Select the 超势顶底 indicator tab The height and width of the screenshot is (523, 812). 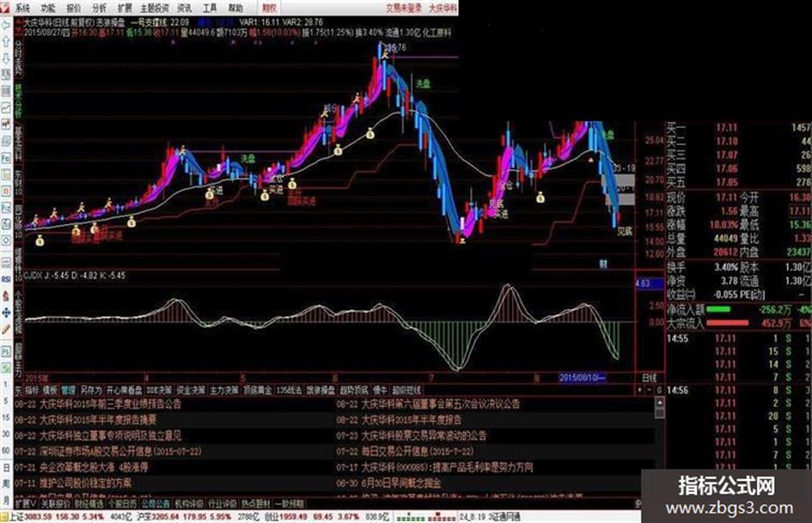coord(354,390)
